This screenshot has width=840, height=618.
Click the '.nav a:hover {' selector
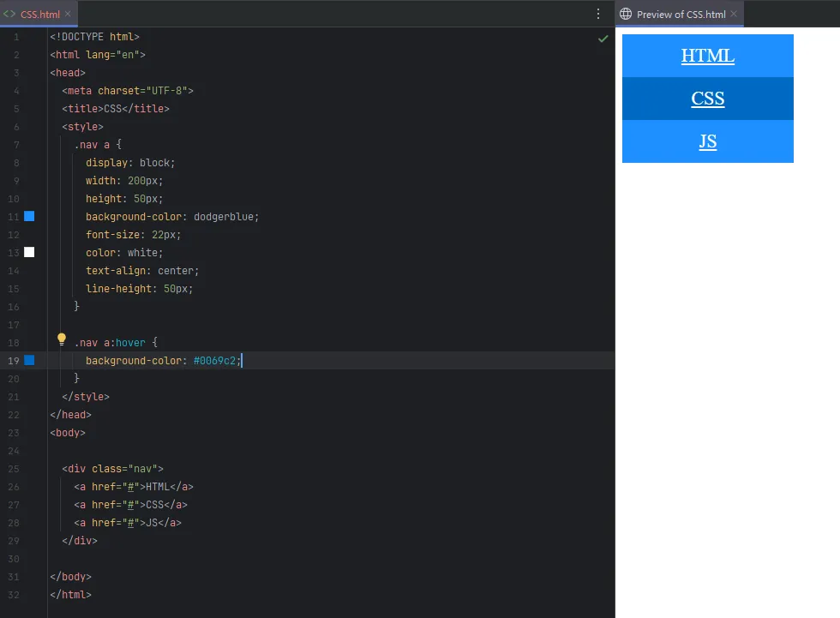coord(116,342)
